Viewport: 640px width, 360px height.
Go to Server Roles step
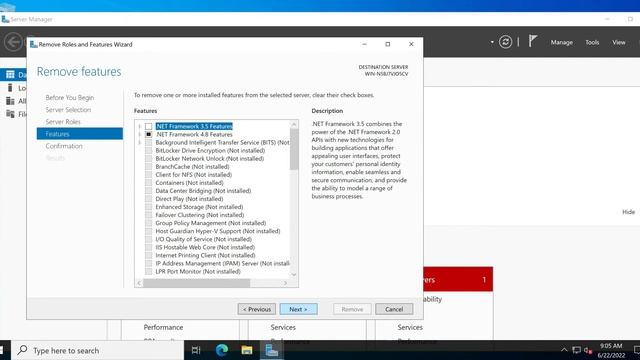pyautogui.click(x=63, y=122)
